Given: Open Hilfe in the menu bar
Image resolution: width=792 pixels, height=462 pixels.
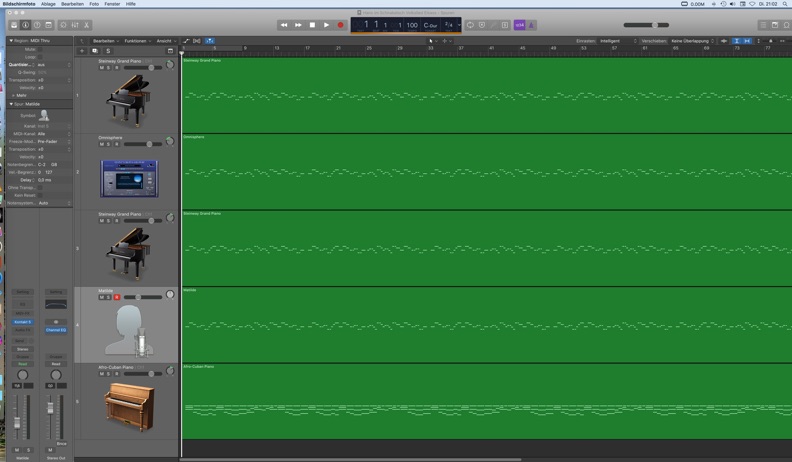Looking at the screenshot, I should [x=131, y=4].
